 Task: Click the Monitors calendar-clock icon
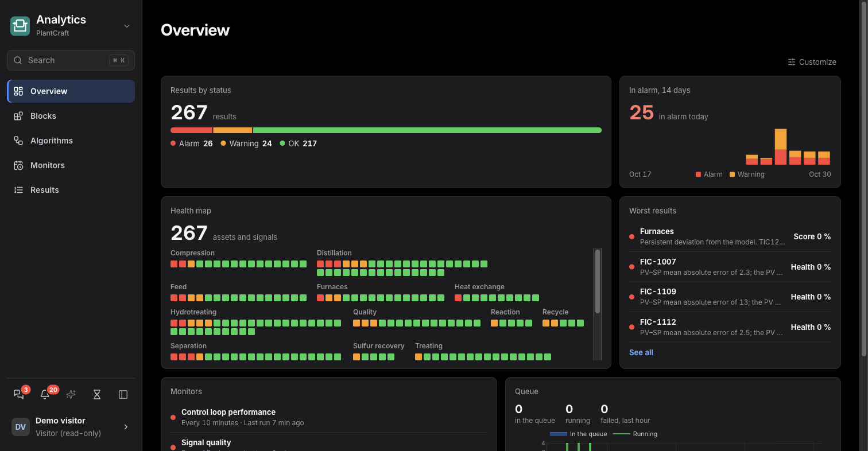18,165
